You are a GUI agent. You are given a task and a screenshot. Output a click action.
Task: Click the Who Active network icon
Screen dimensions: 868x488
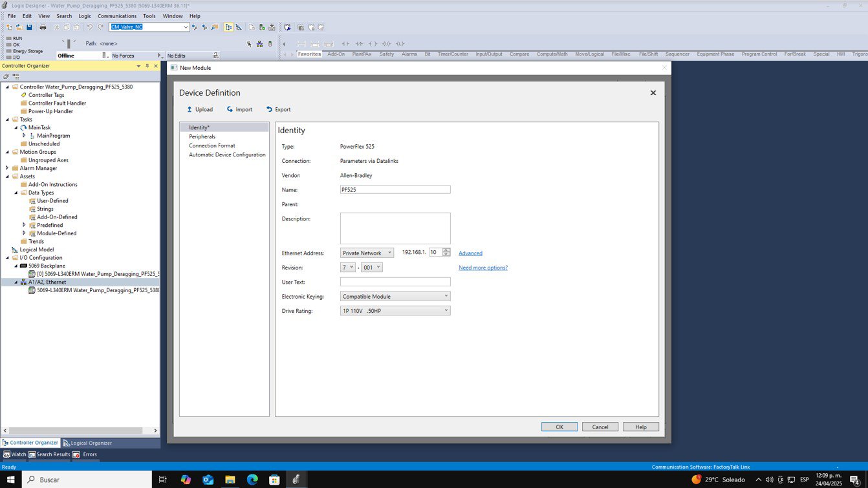pyautogui.click(x=259, y=44)
